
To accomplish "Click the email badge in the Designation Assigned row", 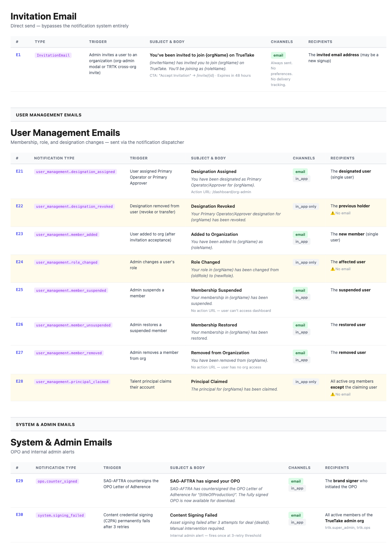I will pos(300,172).
